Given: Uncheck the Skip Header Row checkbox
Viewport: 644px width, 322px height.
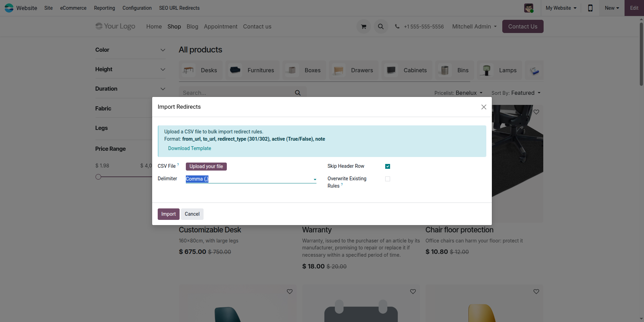Looking at the screenshot, I should coord(388,166).
